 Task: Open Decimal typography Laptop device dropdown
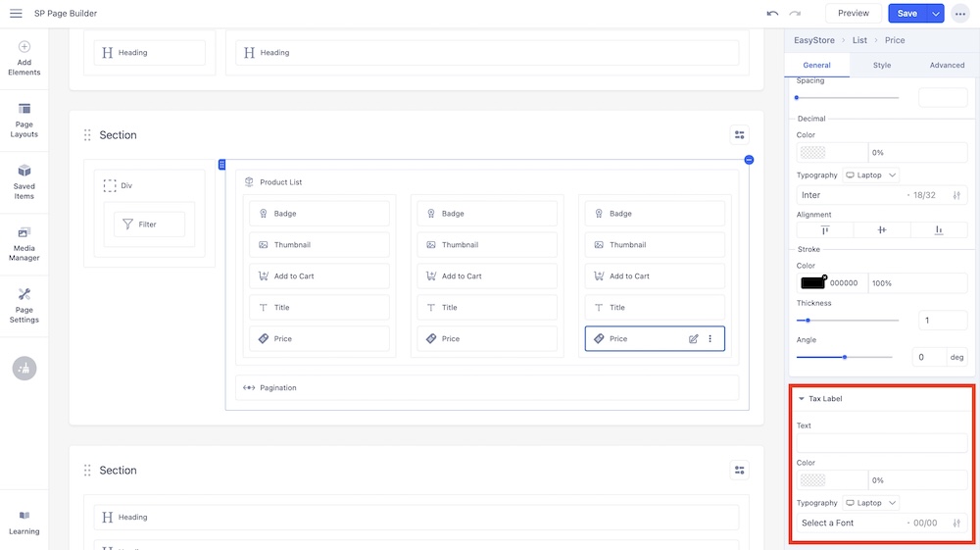(x=871, y=175)
